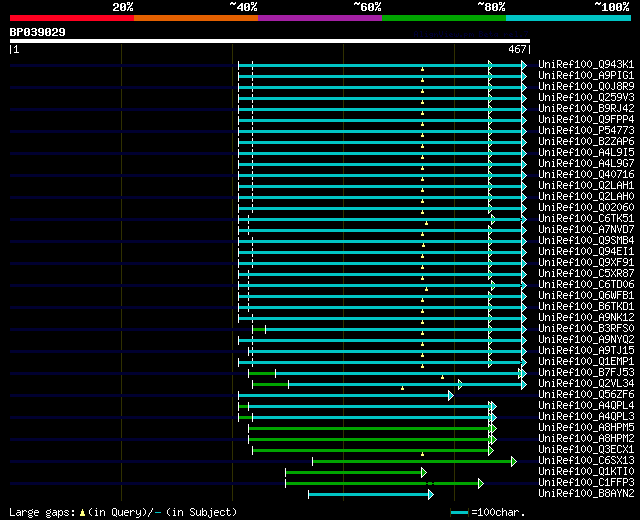Click the green ~80% identity color segment
Image resolution: width=640 pixels, height=520 pixels.
pos(444,18)
